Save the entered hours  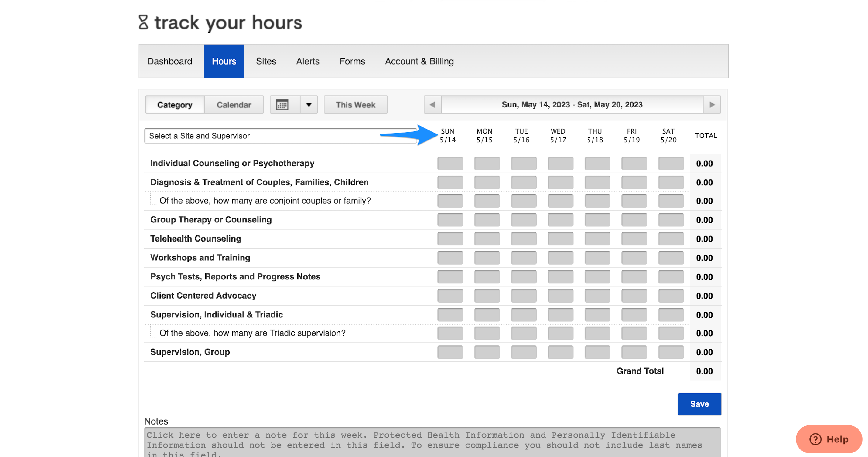point(699,404)
